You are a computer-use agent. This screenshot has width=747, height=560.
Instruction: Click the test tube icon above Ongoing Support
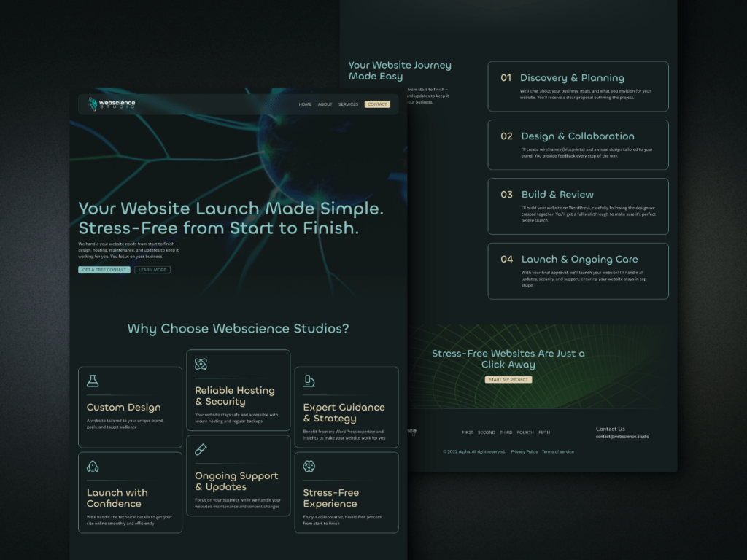click(x=201, y=450)
